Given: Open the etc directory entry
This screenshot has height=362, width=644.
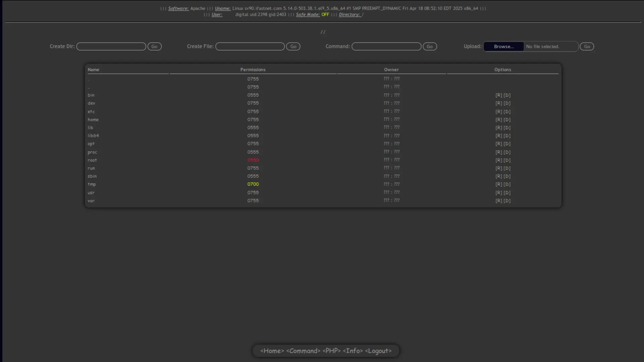Looking at the screenshot, I should 91,111.
